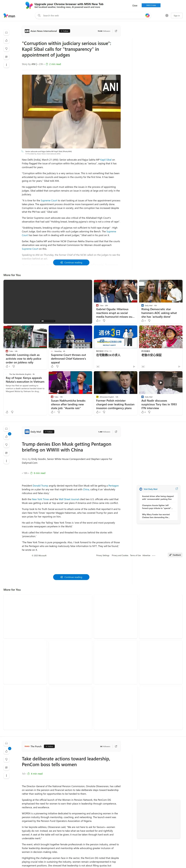Open Pentagon hyperlink in Trump article

(x=113, y=486)
